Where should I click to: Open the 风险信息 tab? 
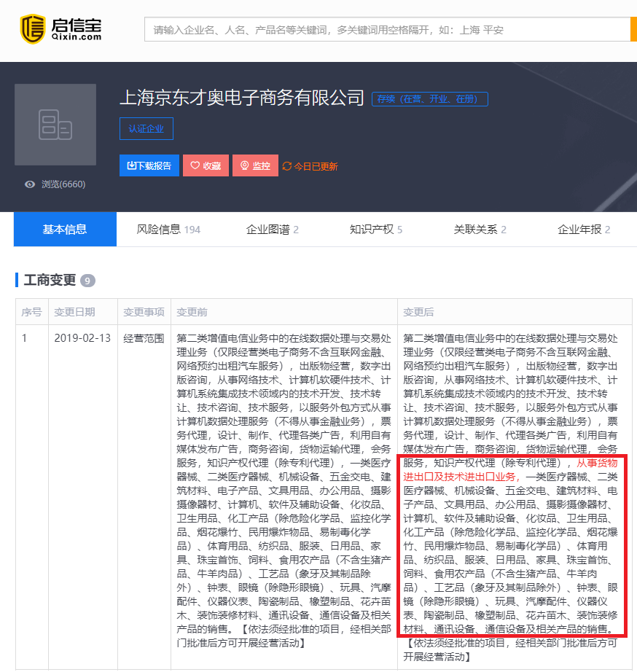pyautogui.click(x=168, y=230)
